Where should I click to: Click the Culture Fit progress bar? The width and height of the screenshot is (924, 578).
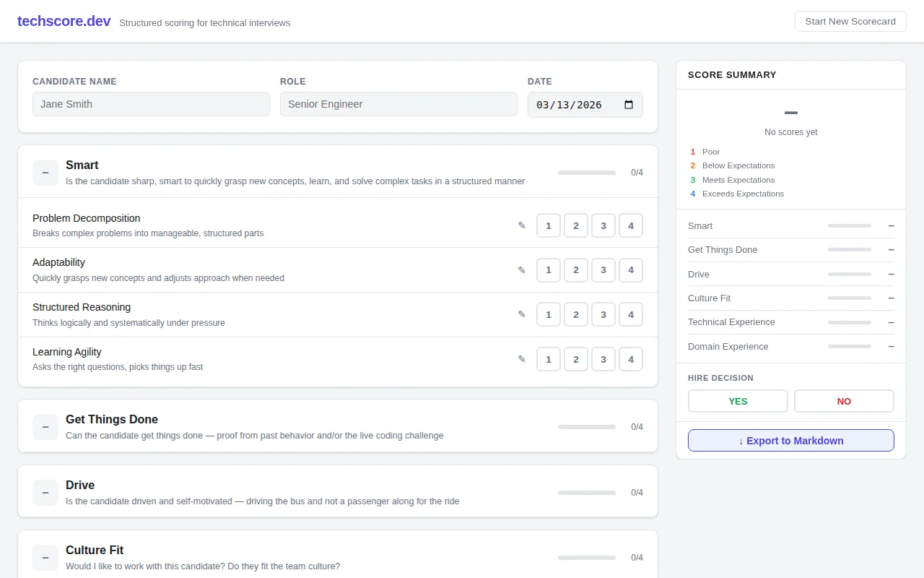587,558
